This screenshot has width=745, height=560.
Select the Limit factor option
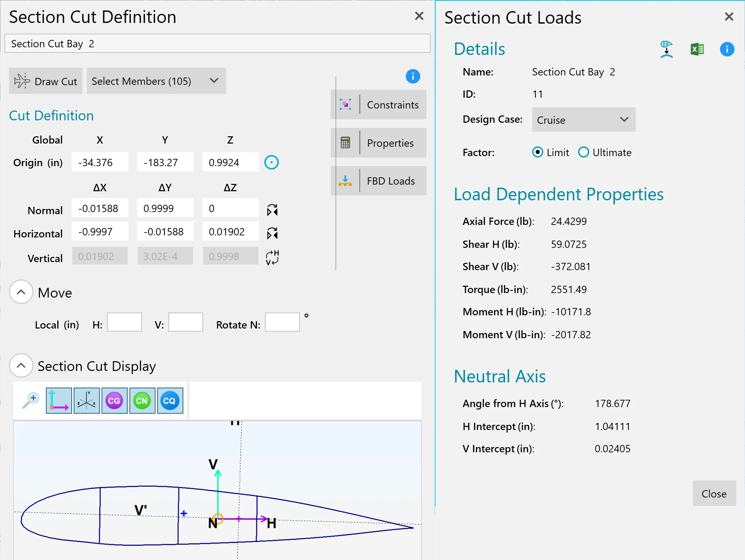pos(550,153)
